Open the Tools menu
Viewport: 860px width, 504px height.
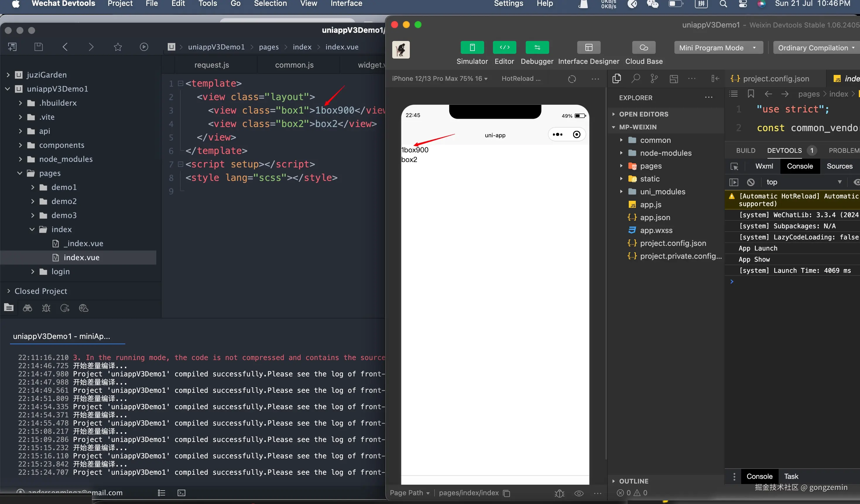click(208, 4)
